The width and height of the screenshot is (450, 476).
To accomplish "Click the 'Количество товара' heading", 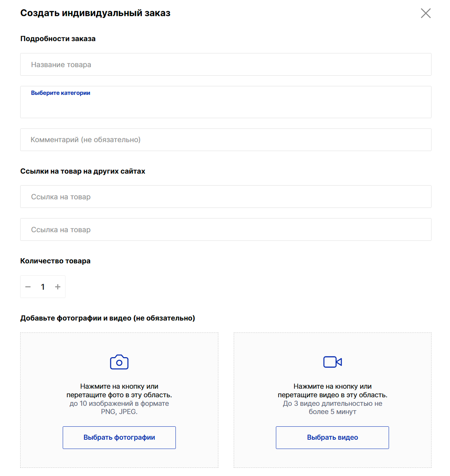I will point(55,261).
